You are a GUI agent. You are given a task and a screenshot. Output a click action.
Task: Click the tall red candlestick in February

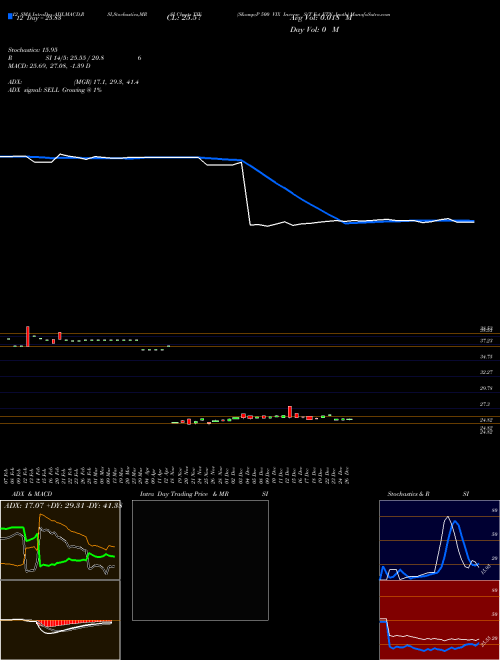(x=28, y=336)
